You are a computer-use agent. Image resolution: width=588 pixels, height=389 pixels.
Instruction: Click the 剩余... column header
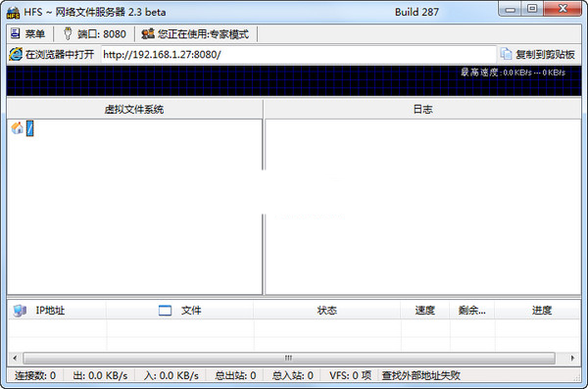point(472,311)
